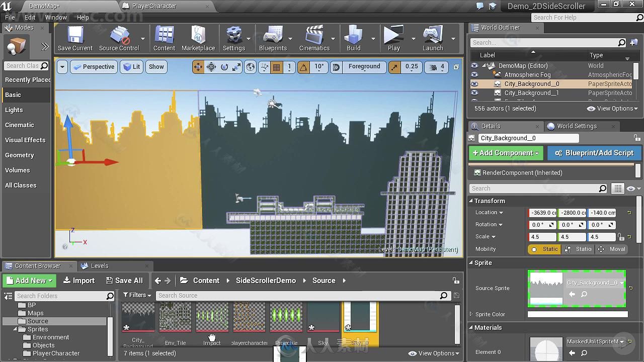Toggle rotation snapping triangle icon
The width and height of the screenshot is (644, 362).
[x=303, y=67]
